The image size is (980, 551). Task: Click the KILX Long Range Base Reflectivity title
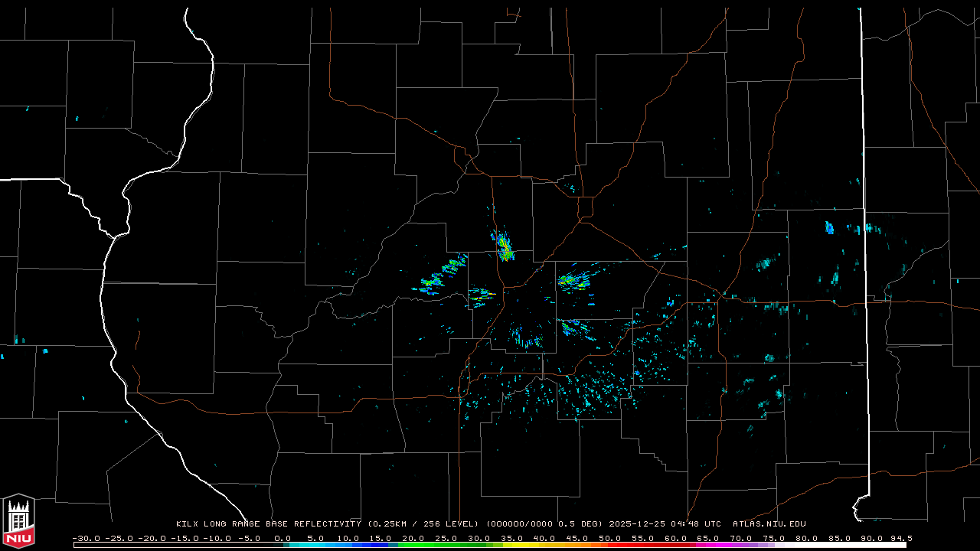pyautogui.click(x=268, y=524)
